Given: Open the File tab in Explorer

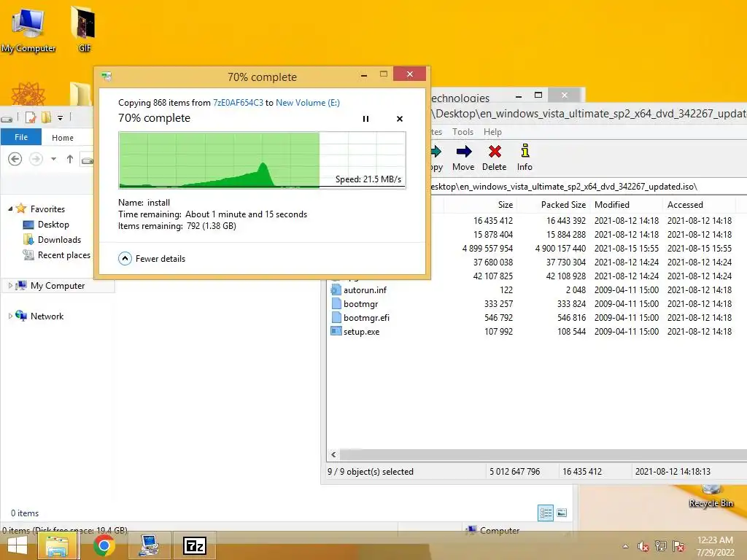Looking at the screenshot, I should [21, 137].
